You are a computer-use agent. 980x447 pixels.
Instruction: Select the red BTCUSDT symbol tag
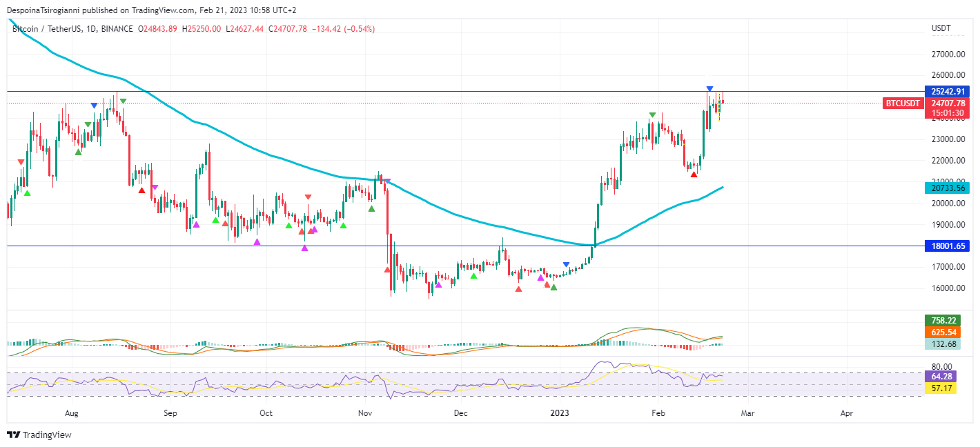[x=902, y=103]
